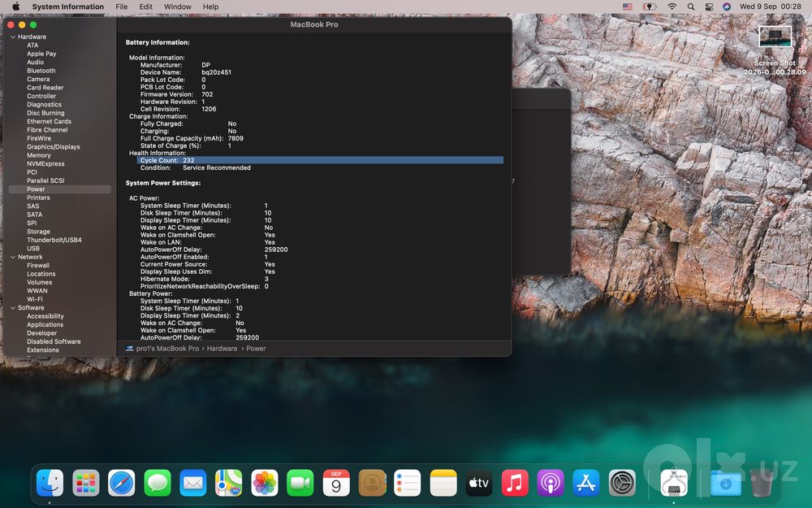Select Graphics/Displays in sidebar
The image size is (812, 508).
pos(54,146)
